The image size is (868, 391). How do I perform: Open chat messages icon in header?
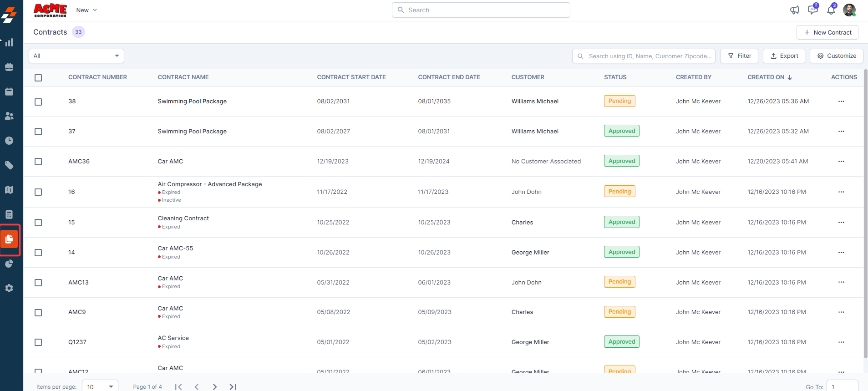point(812,10)
